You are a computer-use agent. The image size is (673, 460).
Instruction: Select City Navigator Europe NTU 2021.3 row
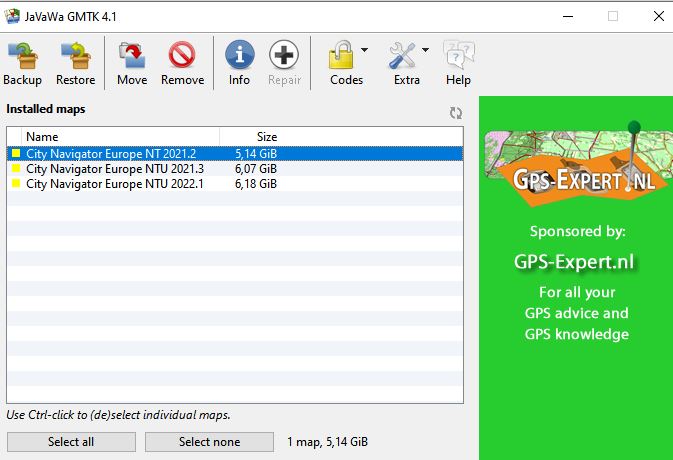tap(235, 169)
